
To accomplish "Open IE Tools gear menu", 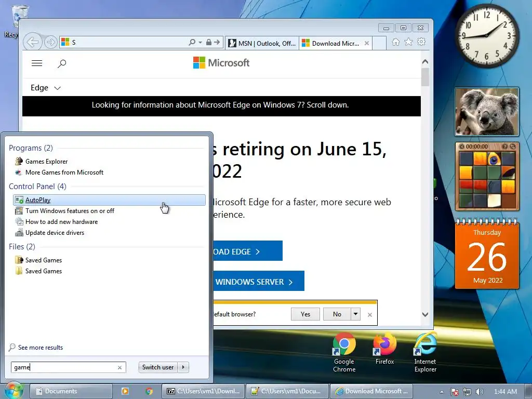I will tap(421, 42).
